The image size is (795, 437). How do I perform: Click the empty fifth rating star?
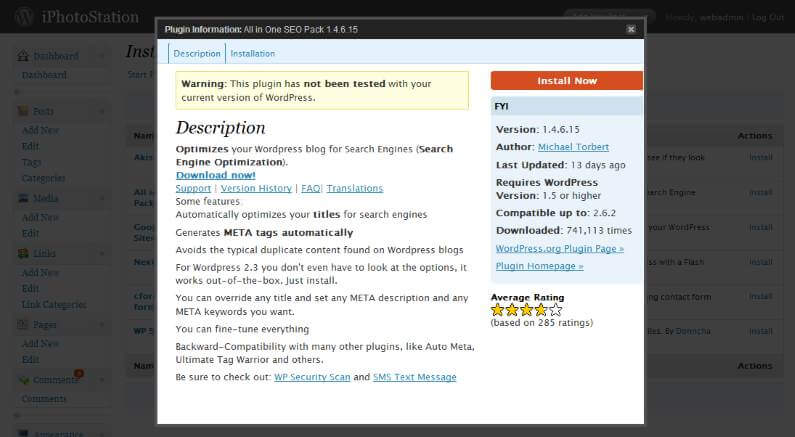556,310
